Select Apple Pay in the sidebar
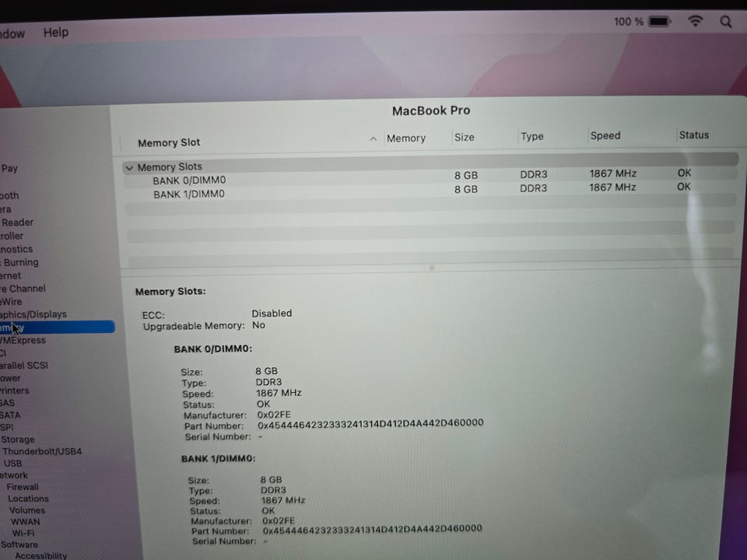 pyautogui.click(x=9, y=168)
